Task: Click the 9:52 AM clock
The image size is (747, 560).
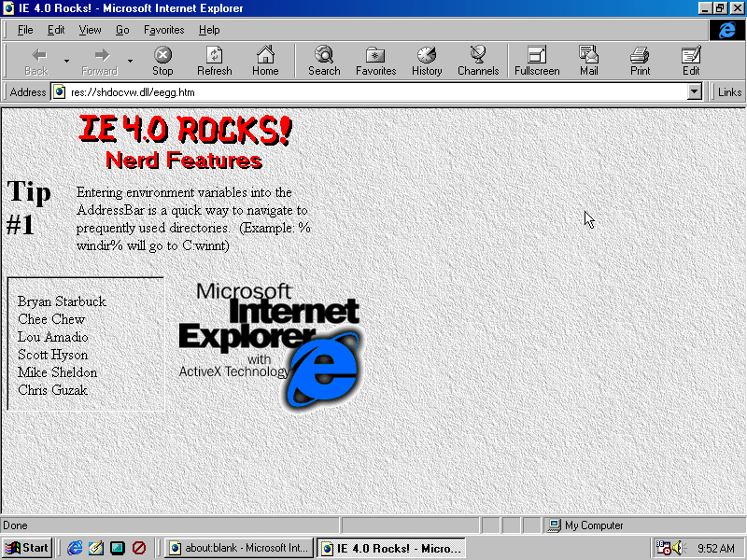Action: pos(716,548)
